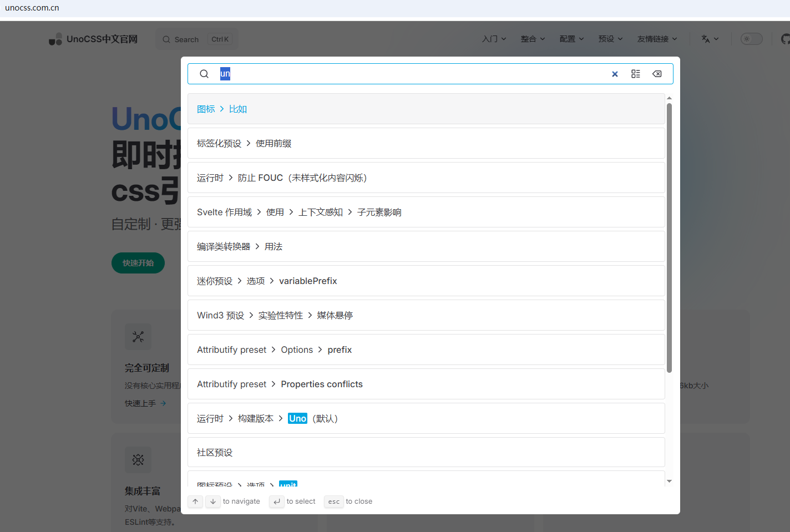Click the 完全可定制 feature icon
790x532 pixels.
[x=138, y=337]
